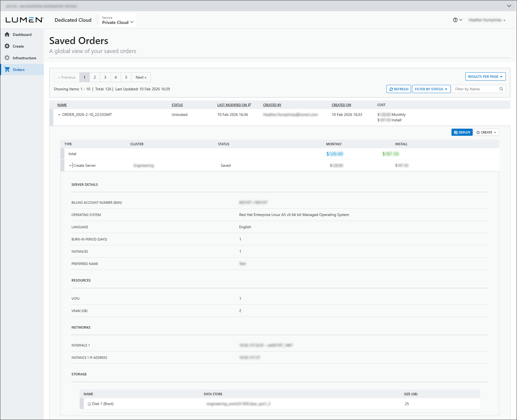This screenshot has width=517, height=420.
Task: Click Red Hat Enterprise Linux operating system value
Action: click(x=294, y=215)
